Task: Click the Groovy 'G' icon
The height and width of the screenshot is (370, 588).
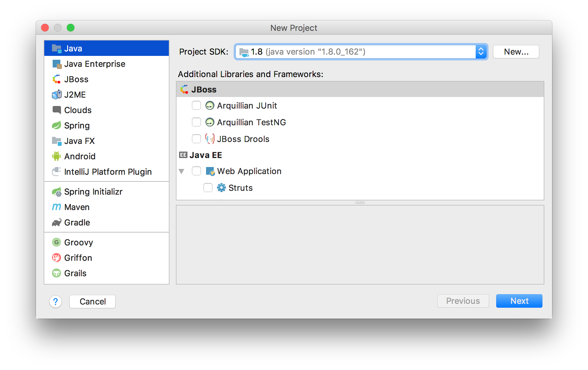Action: tap(56, 242)
